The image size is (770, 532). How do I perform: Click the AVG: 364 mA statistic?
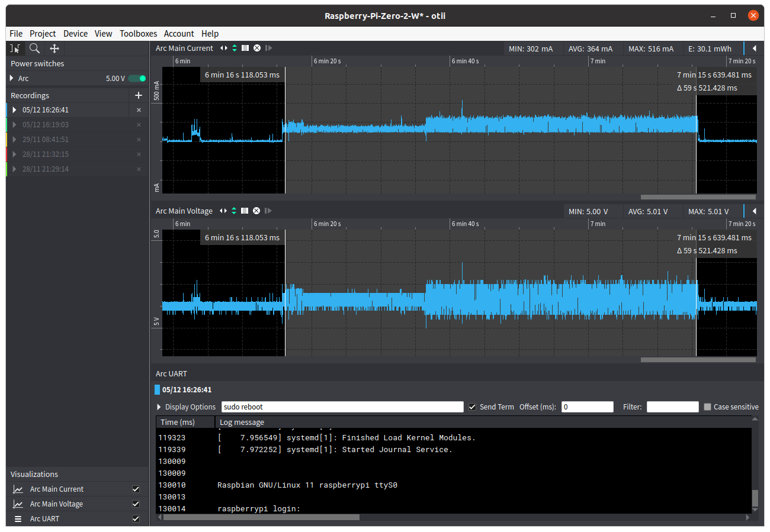(x=591, y=49)
